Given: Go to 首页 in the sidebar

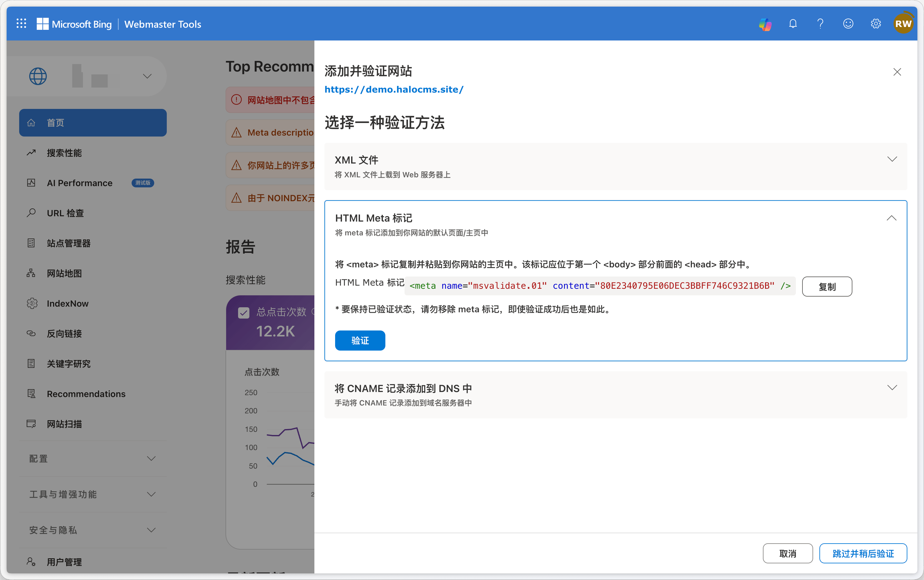Looking at the screenshot, I should (x=93, y=123).
